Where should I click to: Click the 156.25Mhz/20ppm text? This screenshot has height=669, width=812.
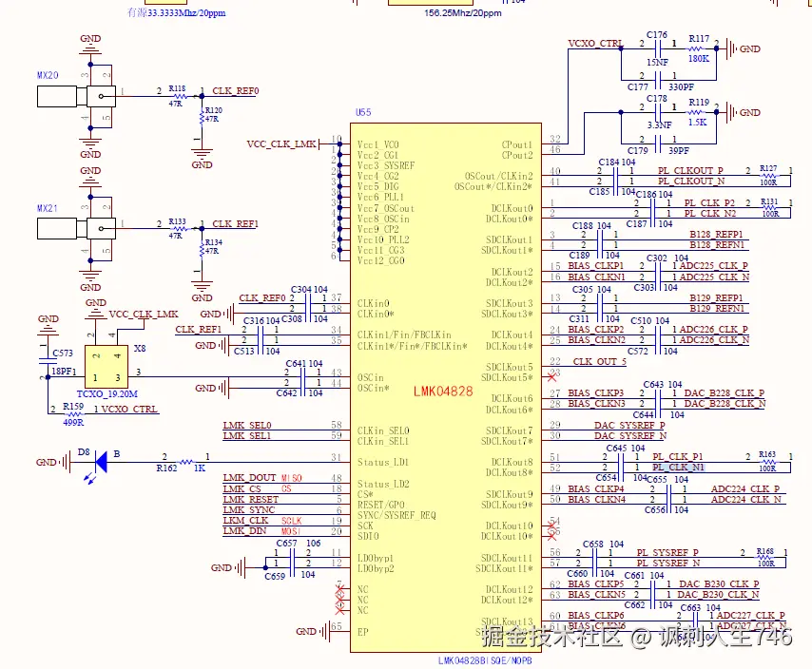463,13
